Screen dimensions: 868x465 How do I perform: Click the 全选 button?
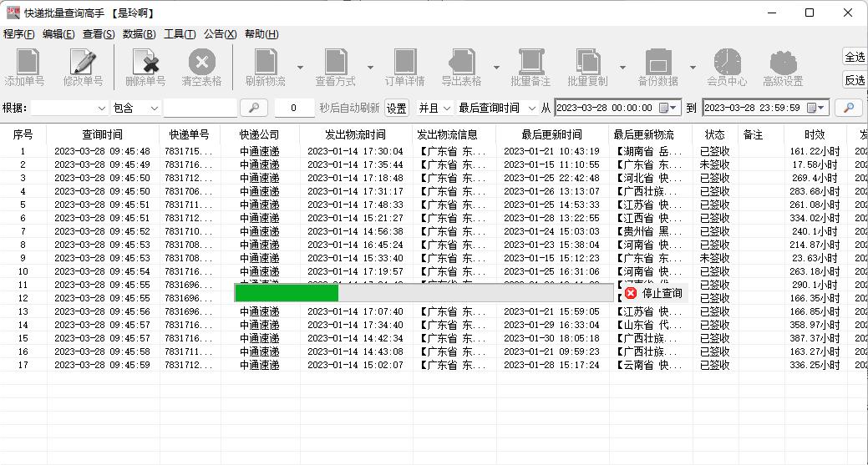pos(854,57)
